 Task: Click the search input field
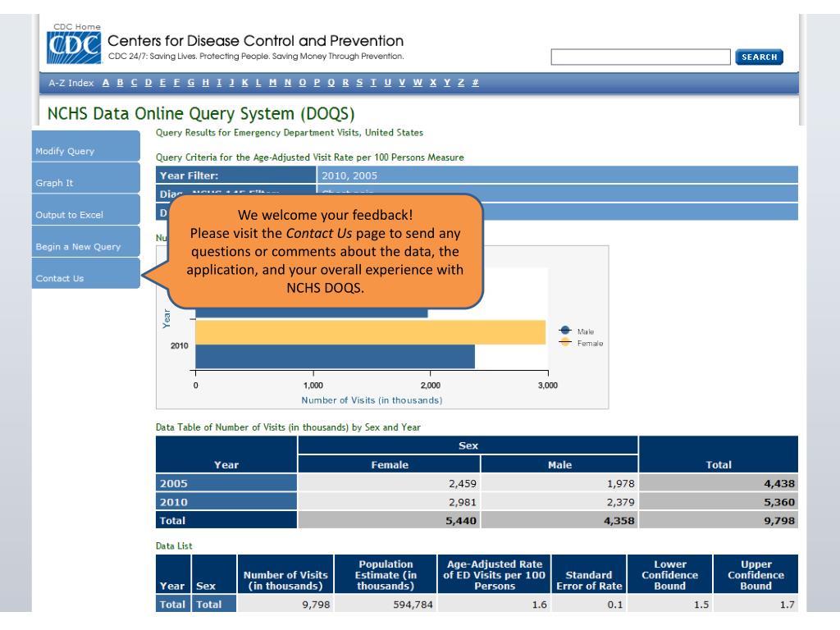(640, 57)
